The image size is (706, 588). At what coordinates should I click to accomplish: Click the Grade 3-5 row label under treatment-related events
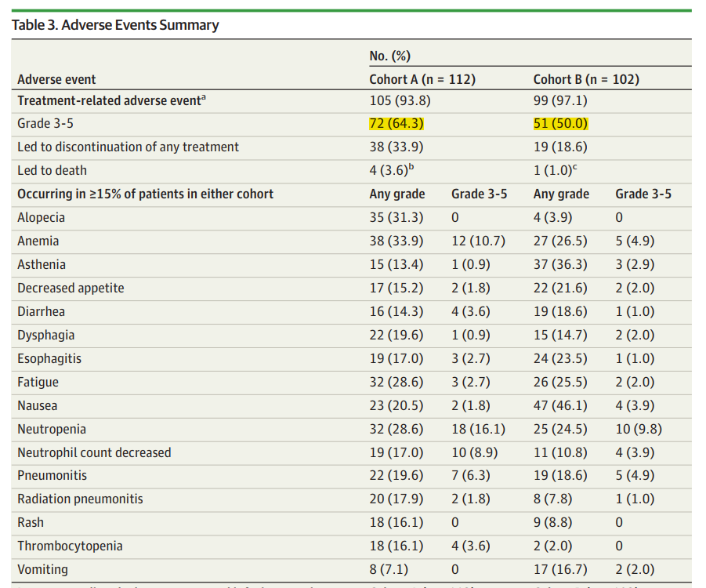[45, 124]
